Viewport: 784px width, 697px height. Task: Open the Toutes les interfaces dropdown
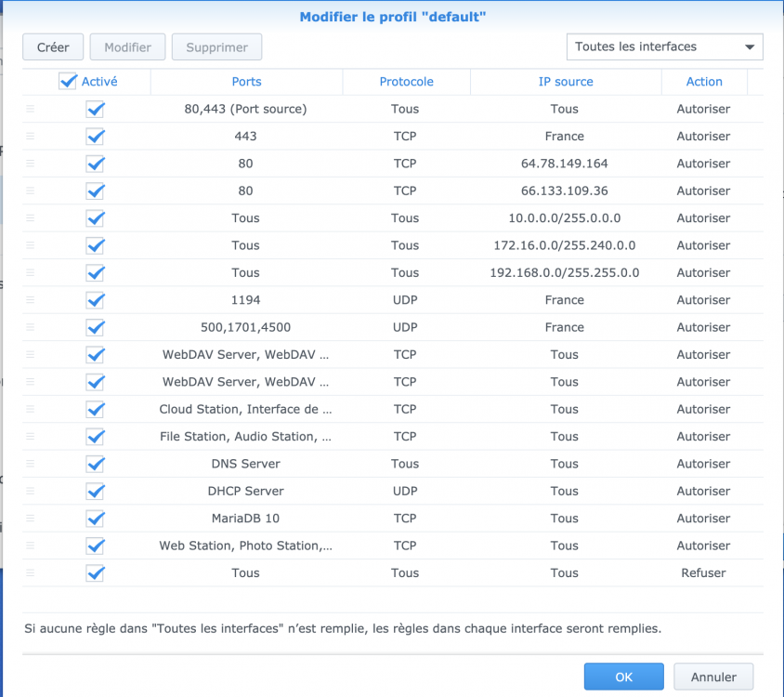tap(664, 46)
